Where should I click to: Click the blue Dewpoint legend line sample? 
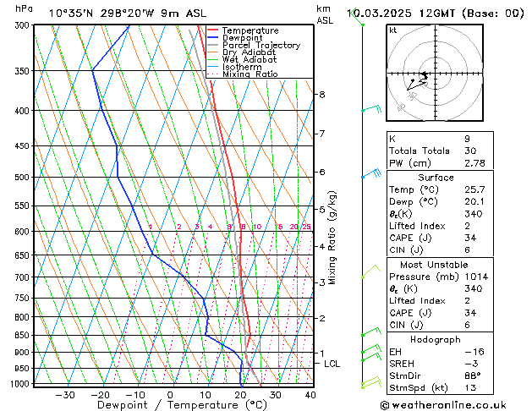point(212,38)
